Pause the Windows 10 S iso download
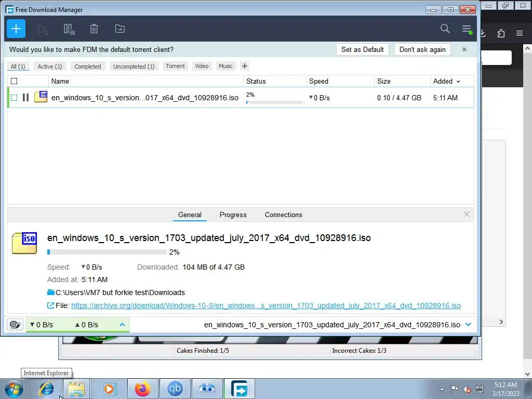Image resolution: width=532 pixels, height=399 pixels. click(25, 98)
